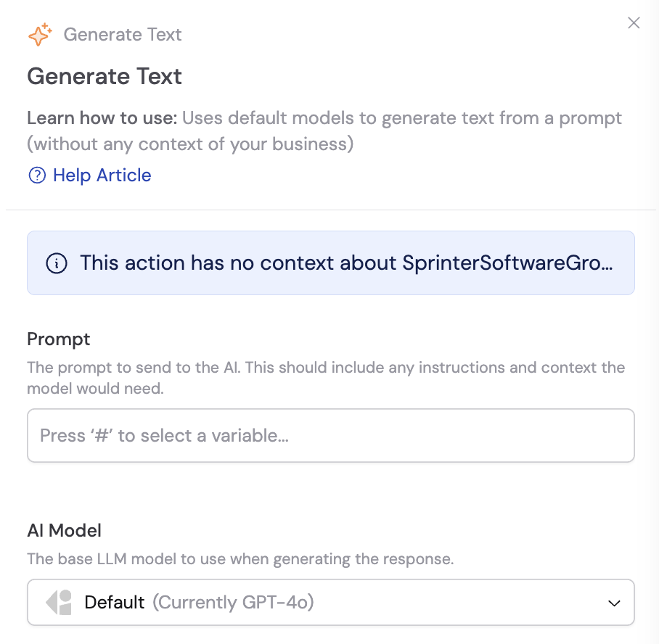Click the Generate Text breadcrumb label
This screenshot has width=659, height=644.
(123, 34)
